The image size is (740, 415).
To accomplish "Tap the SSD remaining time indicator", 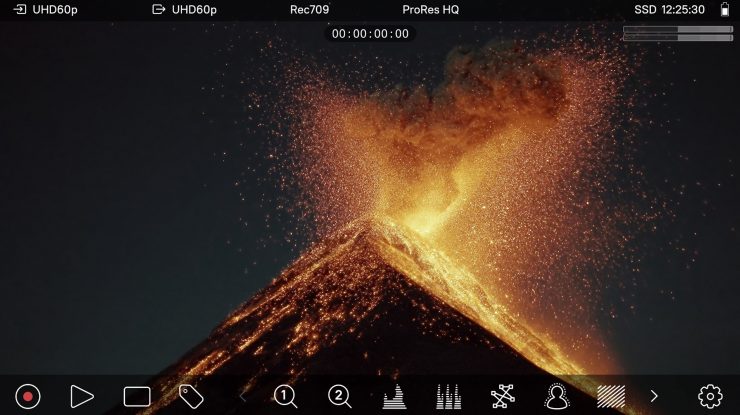I will coord(669,9).
